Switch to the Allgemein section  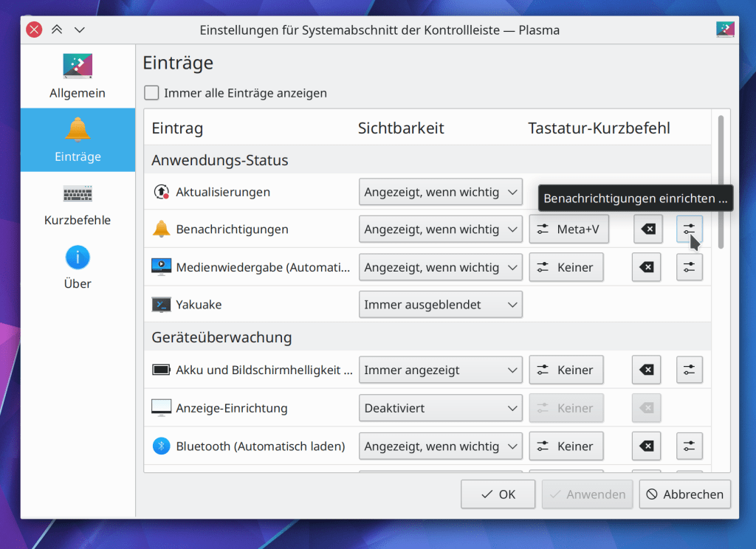[x=78, y=77]
